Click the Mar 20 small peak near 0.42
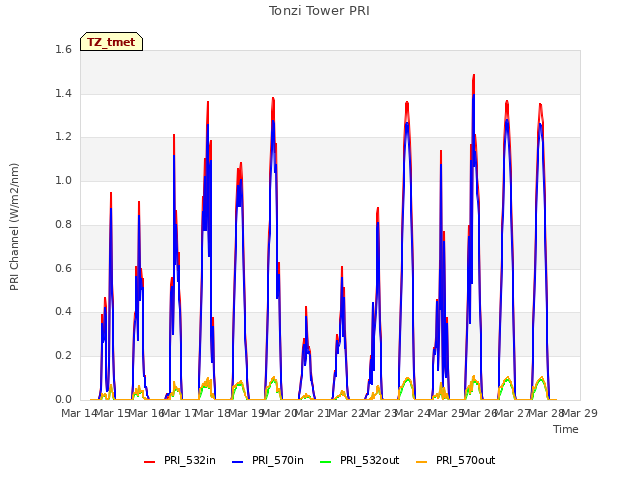Image resolution: width=640 pixels, height=480 pixels. (306, 307)
